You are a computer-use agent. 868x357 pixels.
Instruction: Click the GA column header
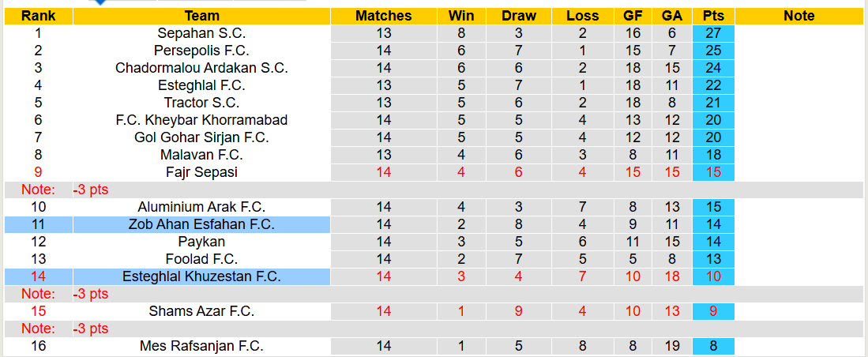pyautogui.click(x=672, y=16)
